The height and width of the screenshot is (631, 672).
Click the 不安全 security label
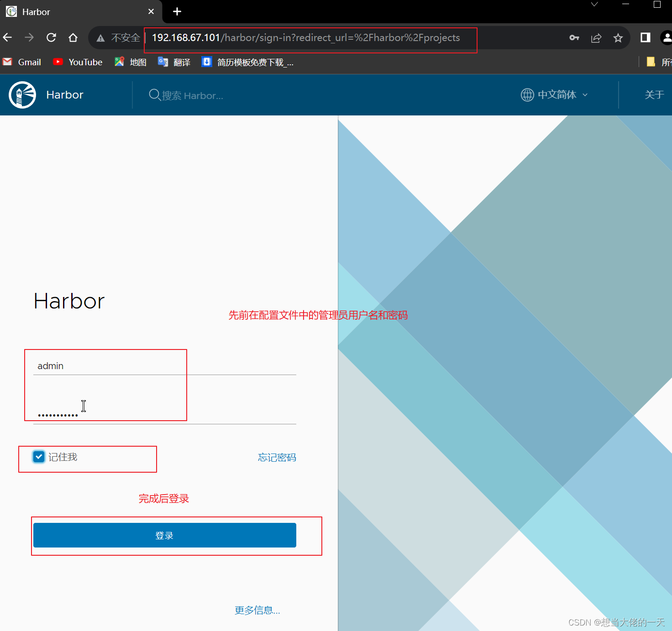126,38
